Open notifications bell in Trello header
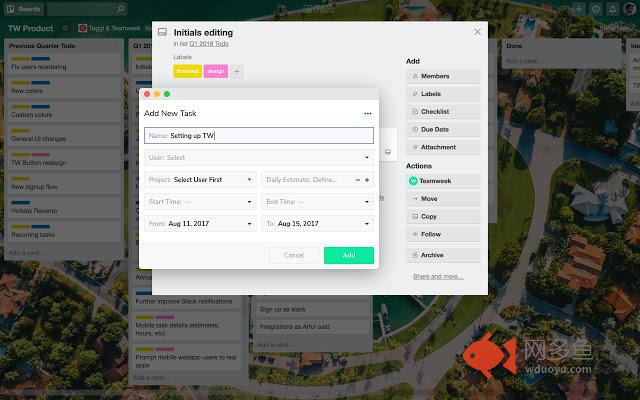640x400 pixels. [x=612, y=9]
